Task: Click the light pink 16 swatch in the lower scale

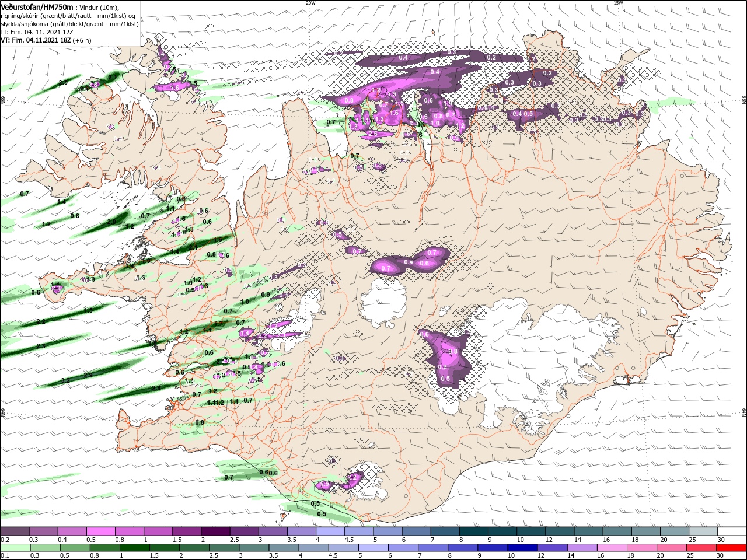Action: tap(612, 548)
